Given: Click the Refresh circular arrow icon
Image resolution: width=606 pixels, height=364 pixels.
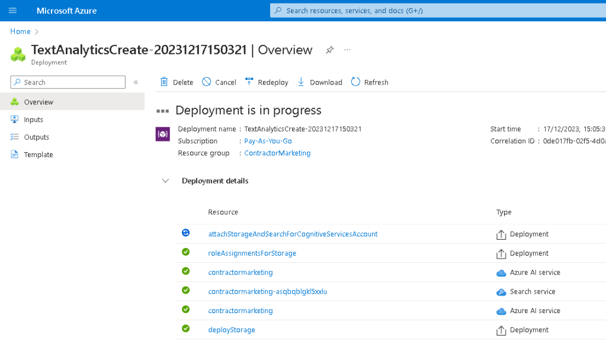Looking at the screenshot, I should point(355,82).
